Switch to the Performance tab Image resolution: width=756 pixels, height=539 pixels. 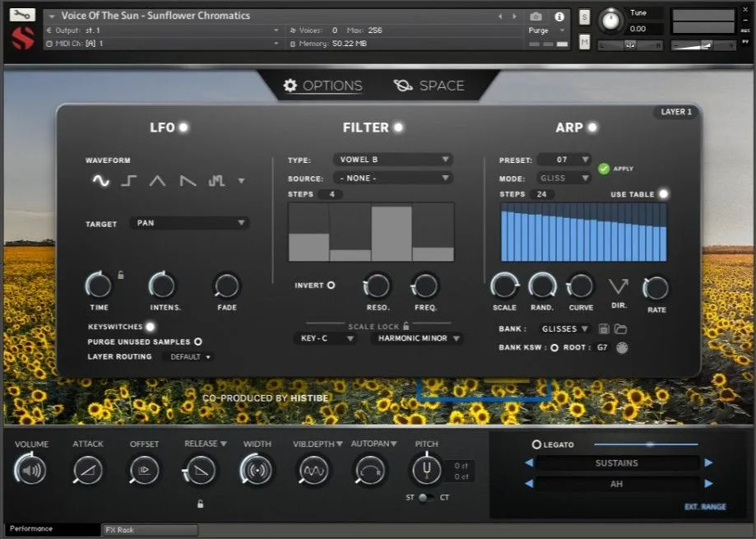52,529
